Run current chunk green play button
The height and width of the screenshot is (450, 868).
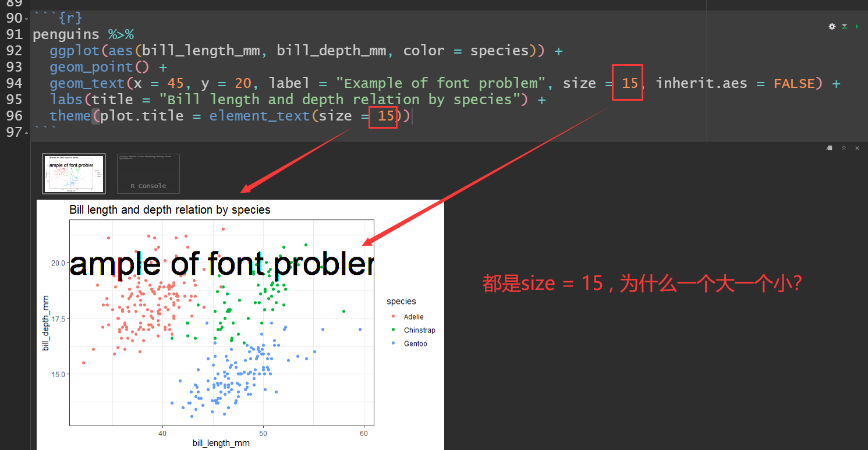click(856, 26)
